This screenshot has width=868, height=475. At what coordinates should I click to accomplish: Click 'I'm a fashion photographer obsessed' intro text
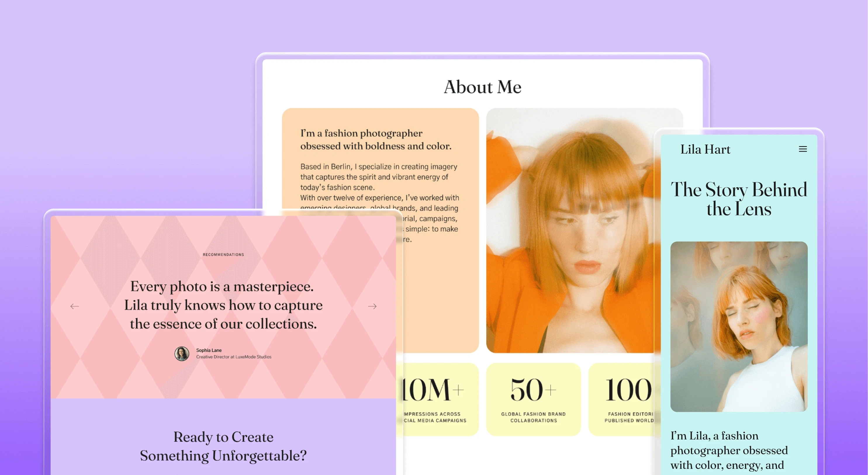376,139
